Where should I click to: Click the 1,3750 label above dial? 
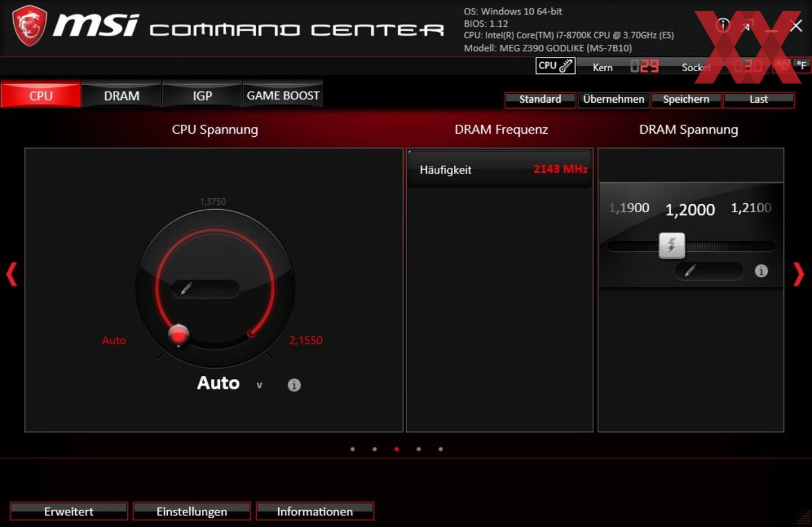213,202
